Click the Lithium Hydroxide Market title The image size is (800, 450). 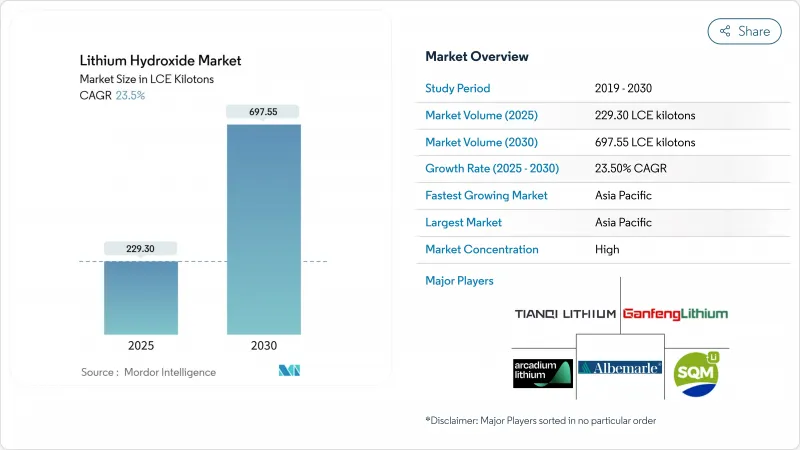(159, 61)
